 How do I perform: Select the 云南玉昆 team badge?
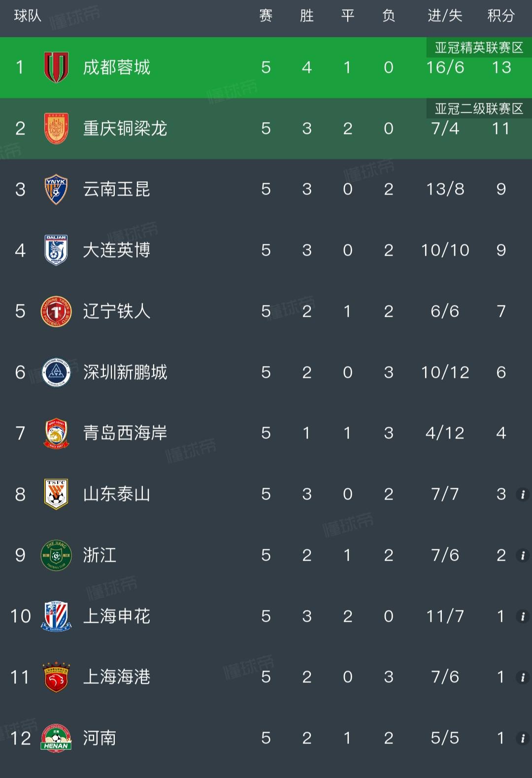coord(56,189)
